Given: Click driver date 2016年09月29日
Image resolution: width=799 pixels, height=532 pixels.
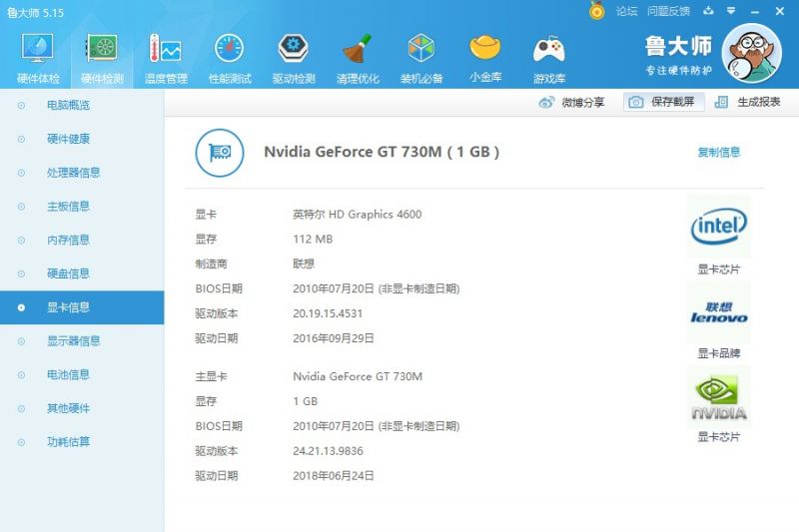Looking at the screenshot, I should 334,338.
